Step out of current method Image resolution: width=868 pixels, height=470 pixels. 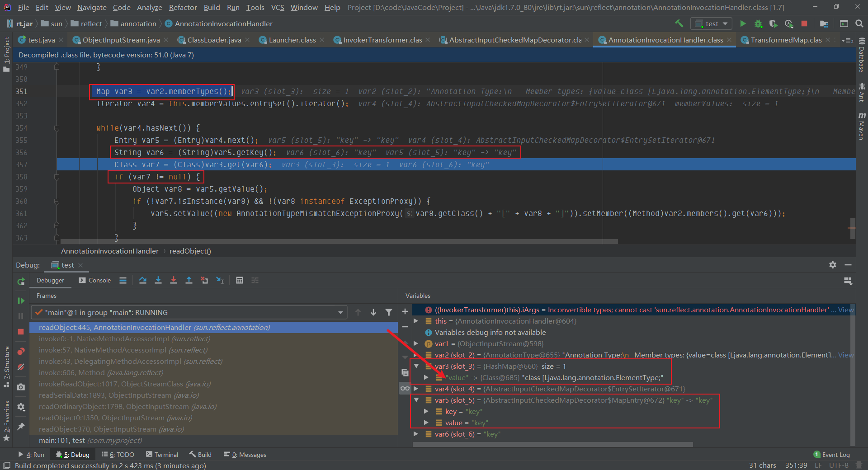pyautogui.click(x=189, y=280)
